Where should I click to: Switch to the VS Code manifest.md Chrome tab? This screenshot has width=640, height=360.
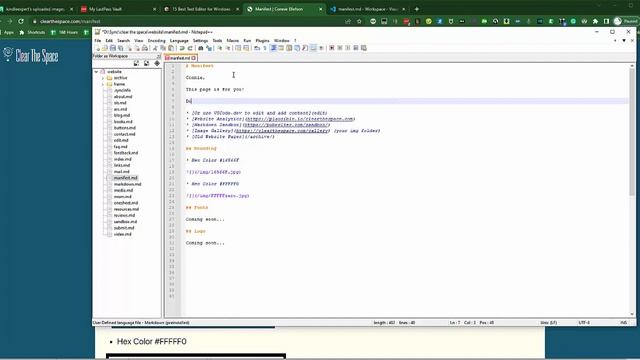point(367,9)
